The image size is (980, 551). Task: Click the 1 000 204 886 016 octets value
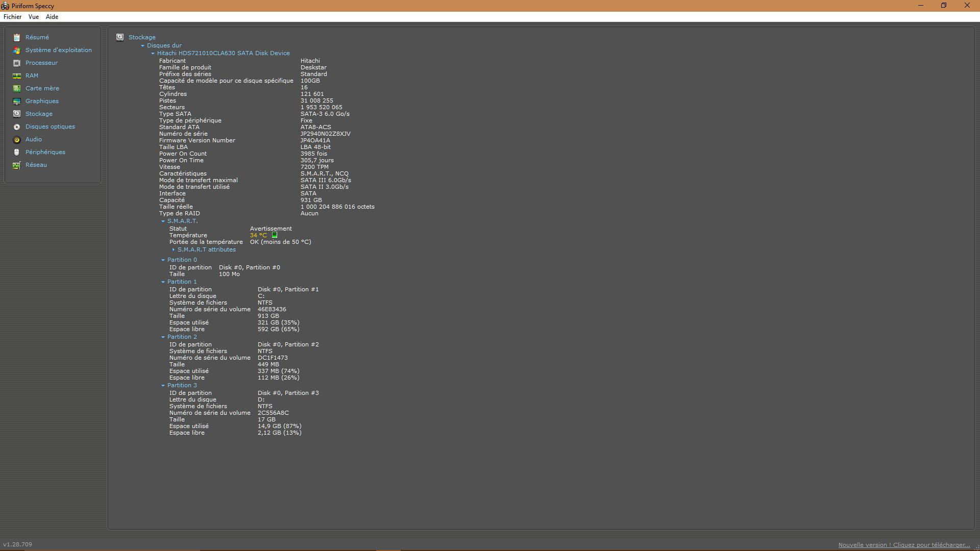click(337, 207)
